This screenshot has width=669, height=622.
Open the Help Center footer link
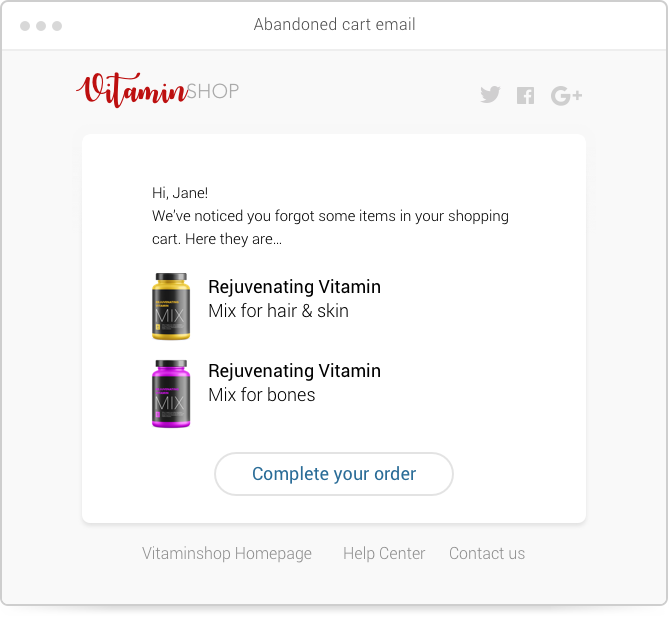pos(384,553)
